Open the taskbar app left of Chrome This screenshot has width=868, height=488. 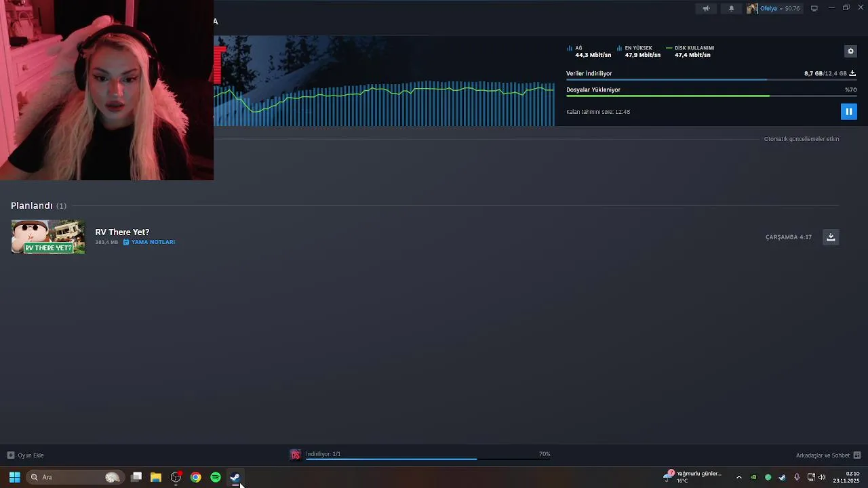click(176, 477)
